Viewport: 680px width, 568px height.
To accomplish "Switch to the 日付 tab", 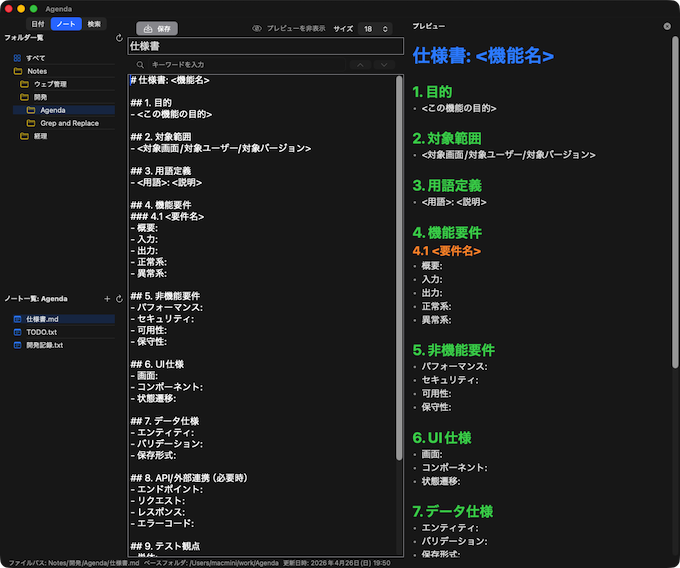I will 37,23.
